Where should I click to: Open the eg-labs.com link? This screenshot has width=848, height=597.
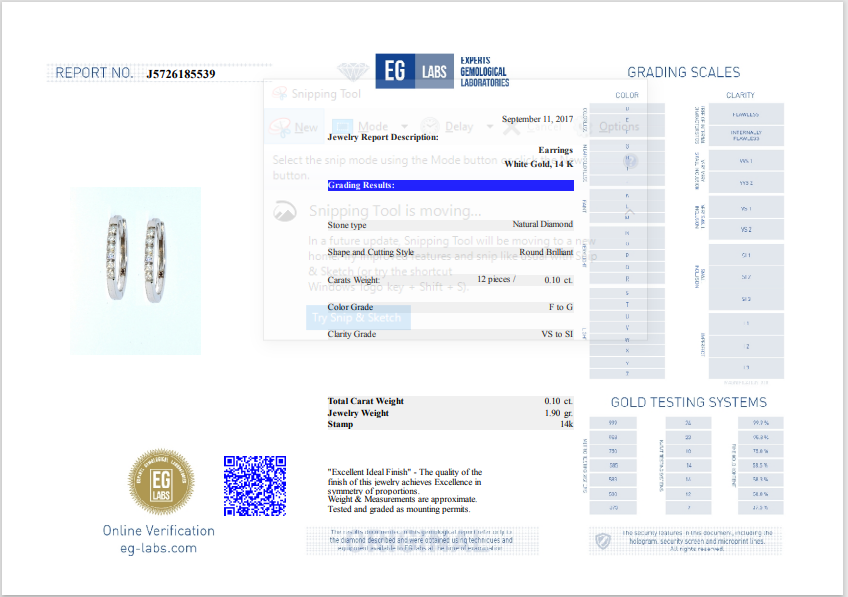click(158, 548)
